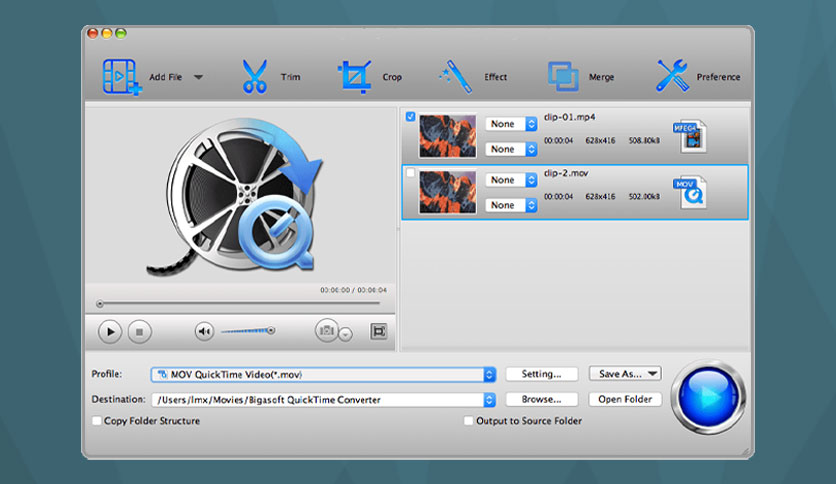Play the preview video
The width and height of the screenshot is (836, 484).
coord(110,332)
